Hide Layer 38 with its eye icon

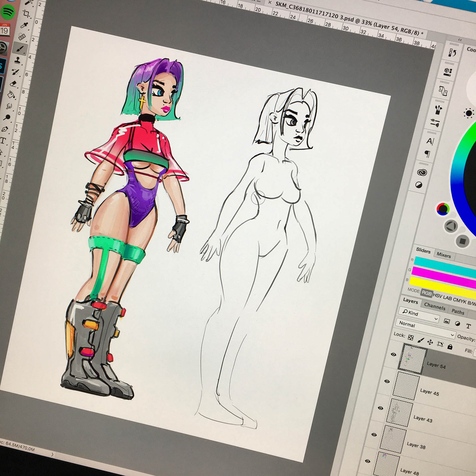pyautogui.click(x=374, y=435)
